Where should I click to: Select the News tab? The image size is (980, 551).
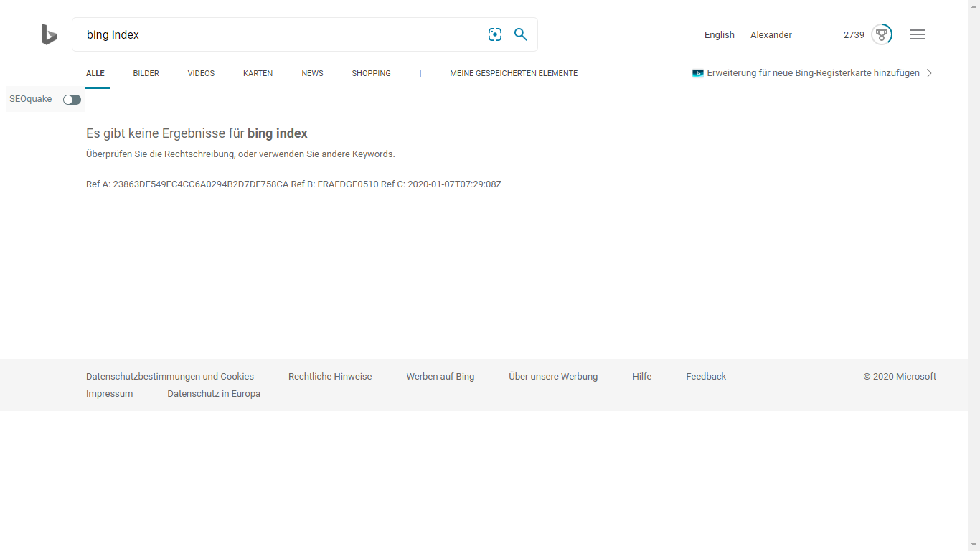pyautogui.click(x=312, y=73)
